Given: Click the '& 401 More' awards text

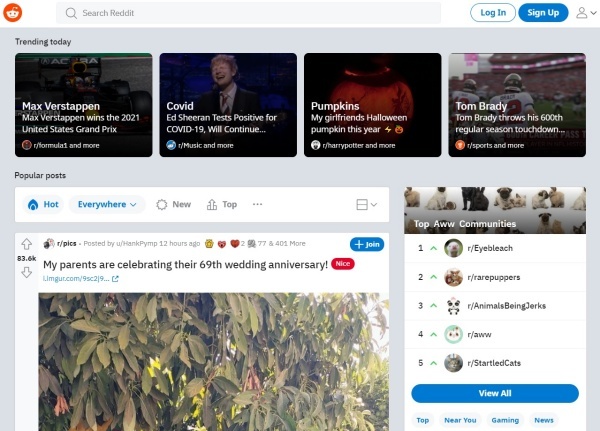Looking at the screenshot, I should point(287,243).
